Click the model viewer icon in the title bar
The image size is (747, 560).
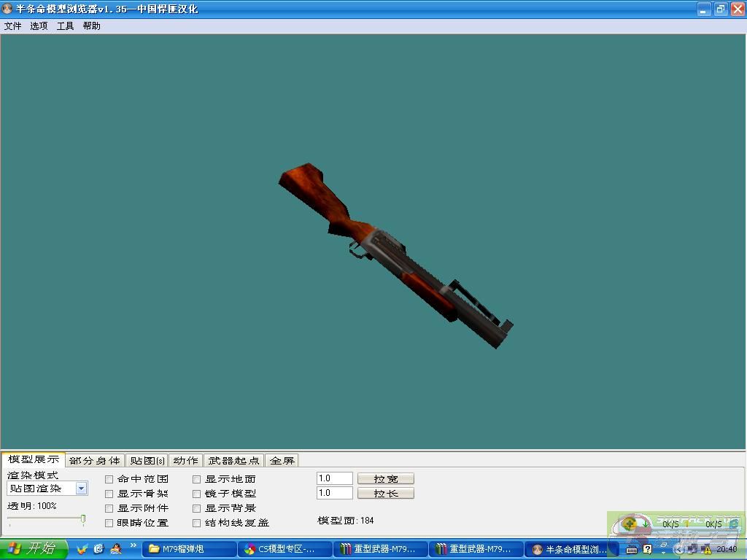tap(7, 9)
